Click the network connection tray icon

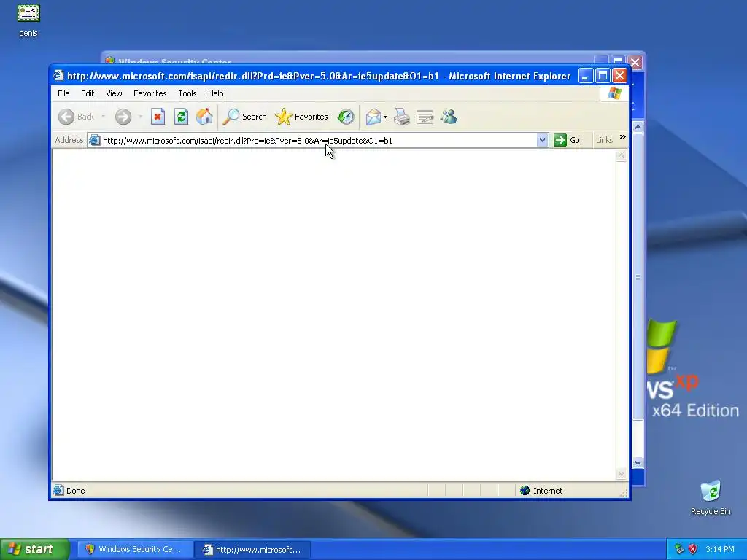pos(679,549)
